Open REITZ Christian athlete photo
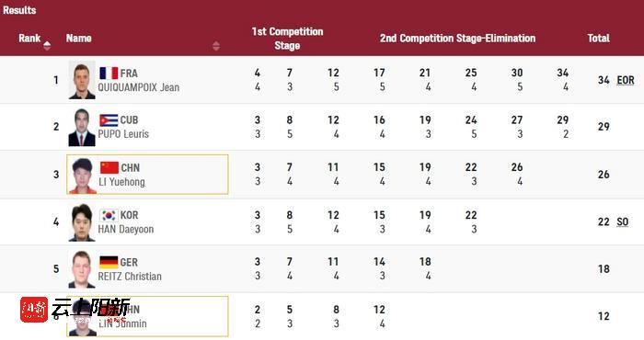The image size is (644, 340). click(x=82, y=269)
